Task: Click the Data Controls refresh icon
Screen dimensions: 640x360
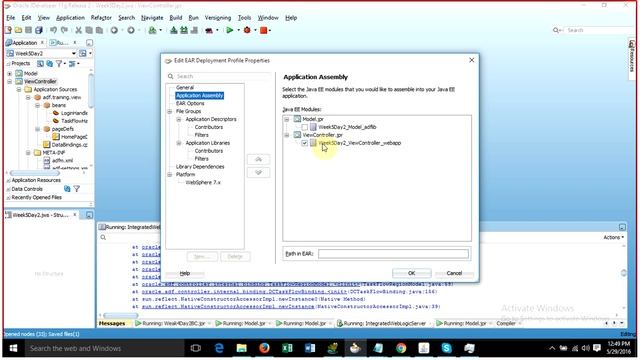Action: [67, 189]
